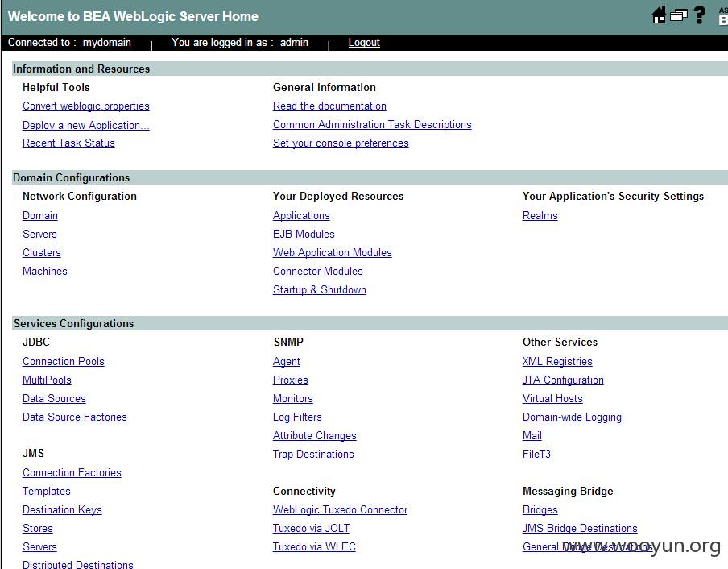
Task: Open Virtual Hosts
Action: click(x=552, y=398)
